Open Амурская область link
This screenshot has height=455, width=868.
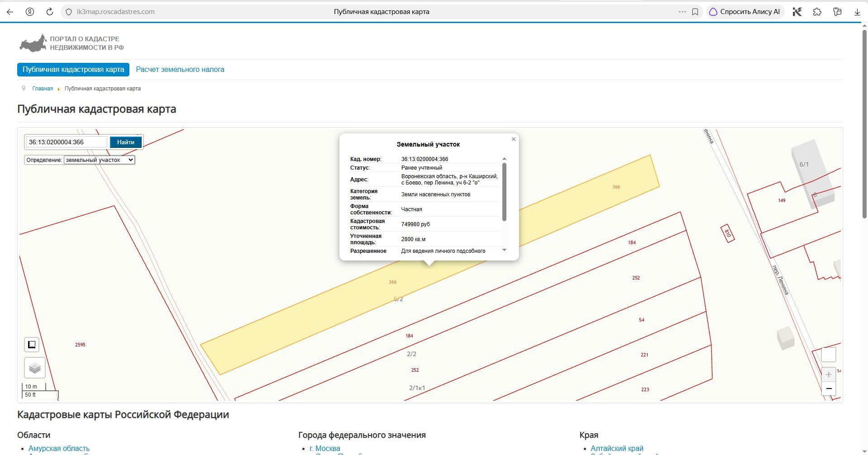tap(59, 448)
